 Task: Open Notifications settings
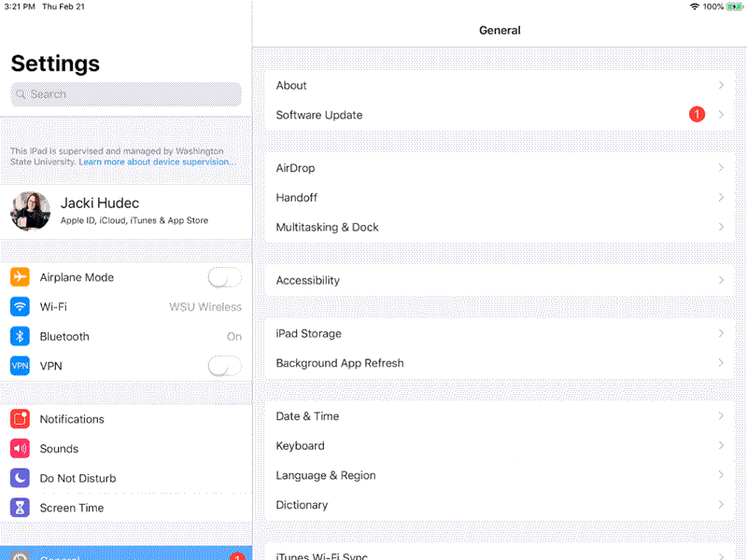pyautogui.click(x=126, y=419)
